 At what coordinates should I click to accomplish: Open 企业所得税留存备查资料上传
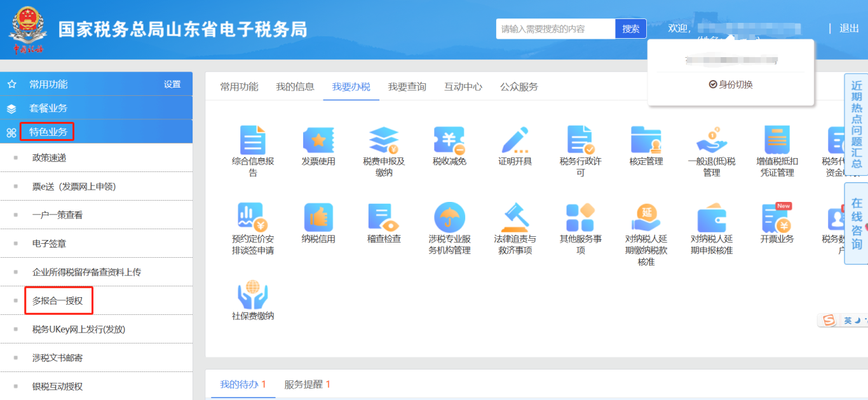[x=86, y=272]
